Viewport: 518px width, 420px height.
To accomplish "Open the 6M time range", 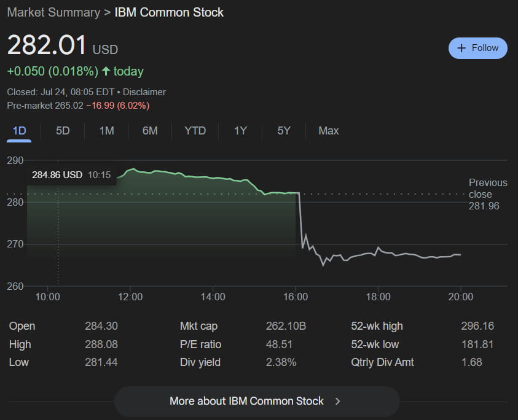I will [x=150, y=131].
